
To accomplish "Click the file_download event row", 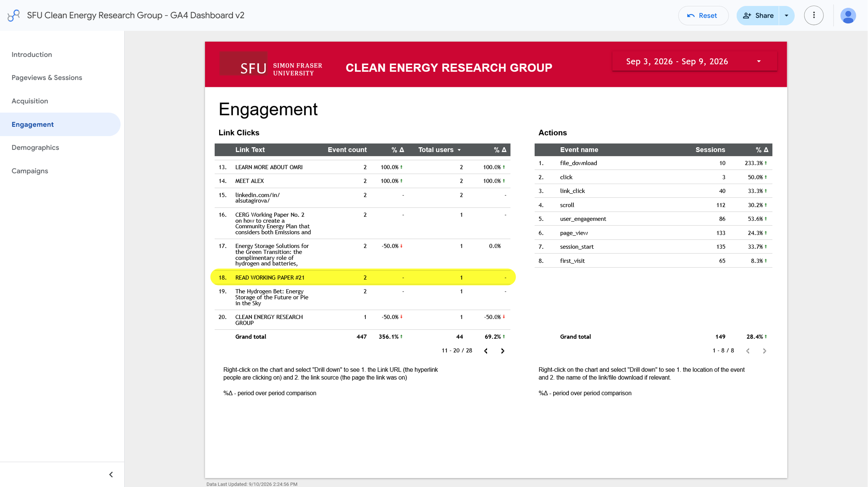I will tap(653, 163).
